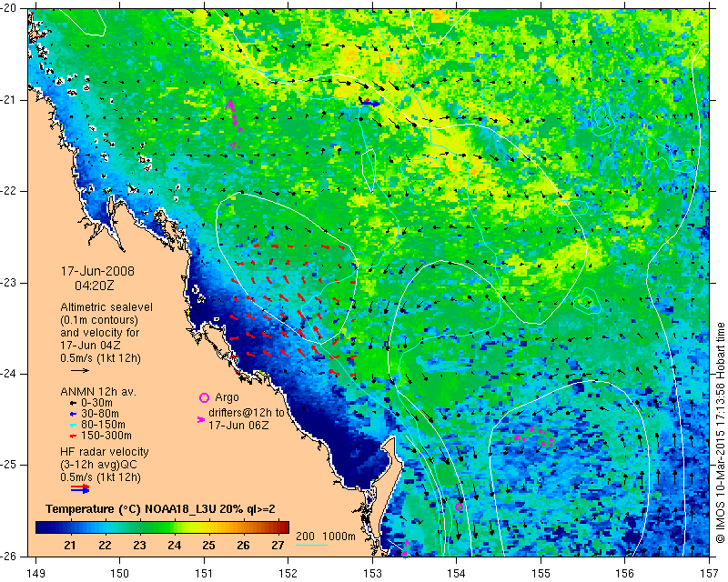
Task: Click the latitude axis label '-20'
Action: [x=8, y=8]
